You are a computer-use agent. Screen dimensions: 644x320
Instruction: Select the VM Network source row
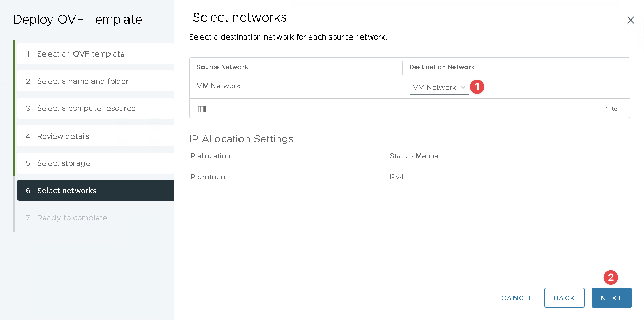click(x=218, y=86)
